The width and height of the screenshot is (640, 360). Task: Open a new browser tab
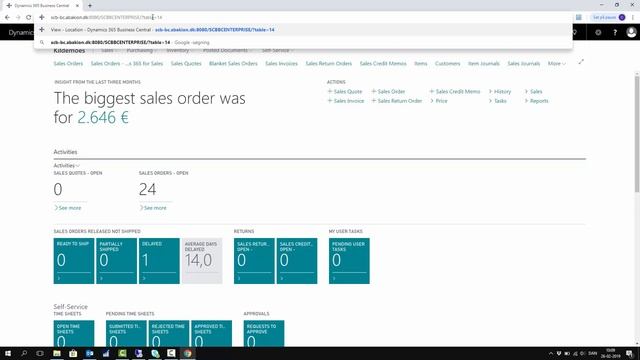coord(90,6)
